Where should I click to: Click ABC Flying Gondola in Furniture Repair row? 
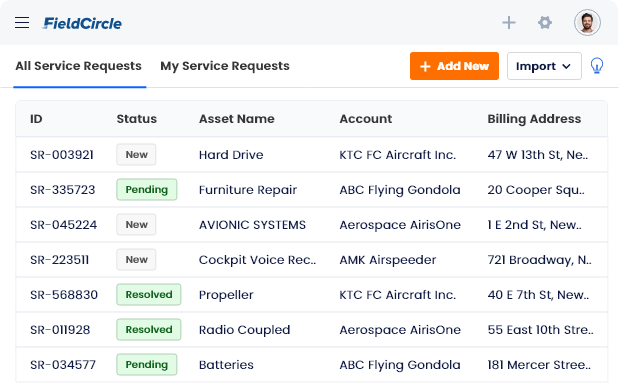400,190
